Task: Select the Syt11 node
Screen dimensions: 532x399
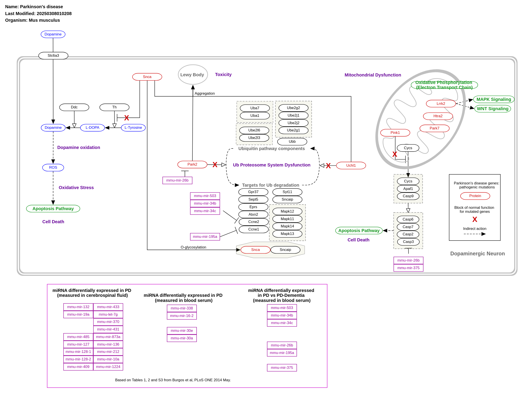Action: (288, 192)
